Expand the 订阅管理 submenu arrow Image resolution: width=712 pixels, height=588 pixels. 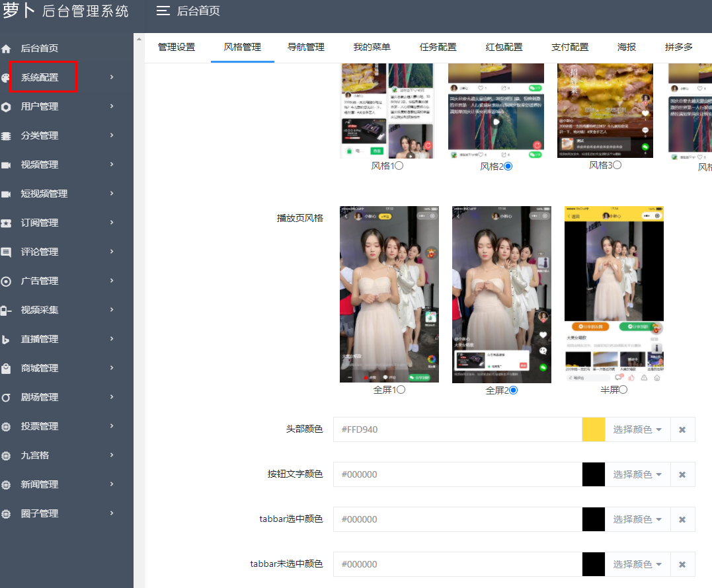point(112,222)
